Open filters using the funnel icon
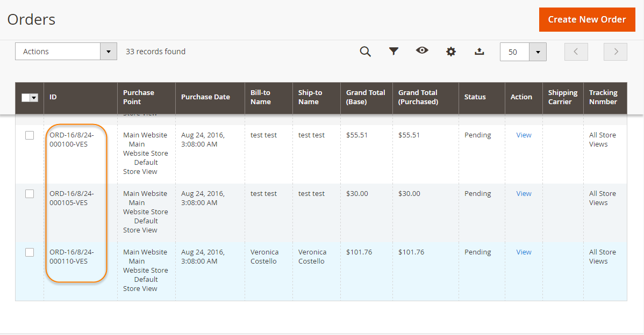Image resolution: width=644 pixels, height=335 pixels. (394, 52)
